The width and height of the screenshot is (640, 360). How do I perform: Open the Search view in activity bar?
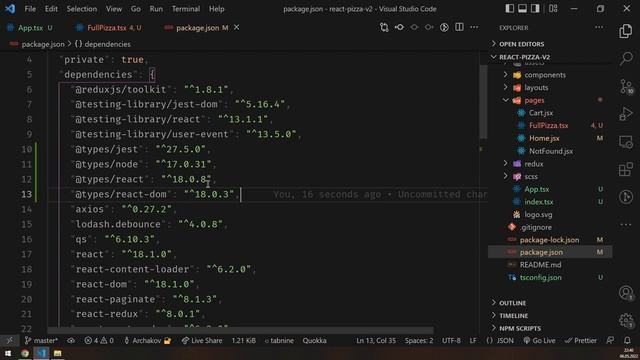(x=626, y=58)
